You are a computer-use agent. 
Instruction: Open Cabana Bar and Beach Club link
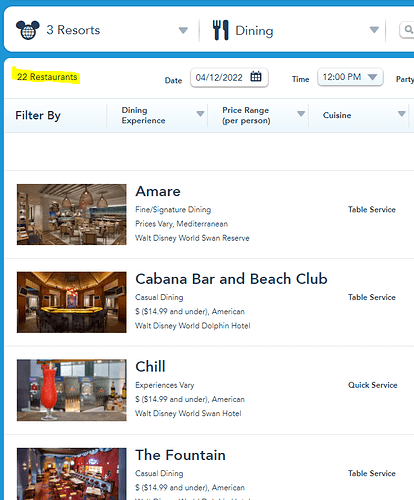231,279
